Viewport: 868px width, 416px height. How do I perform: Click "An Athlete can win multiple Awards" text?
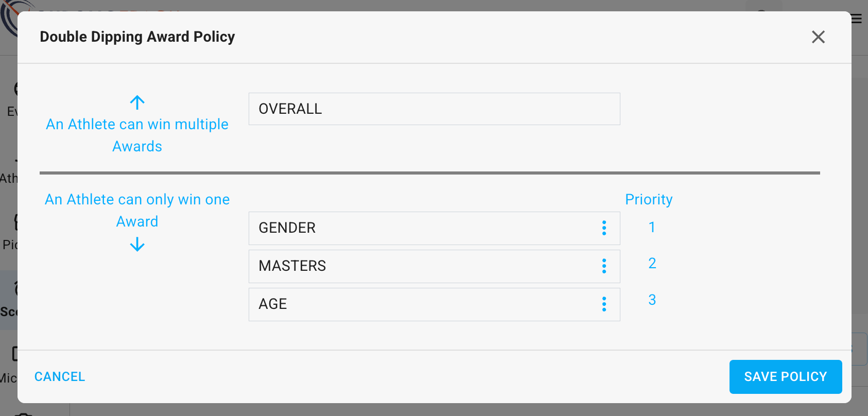coord(137,135)
